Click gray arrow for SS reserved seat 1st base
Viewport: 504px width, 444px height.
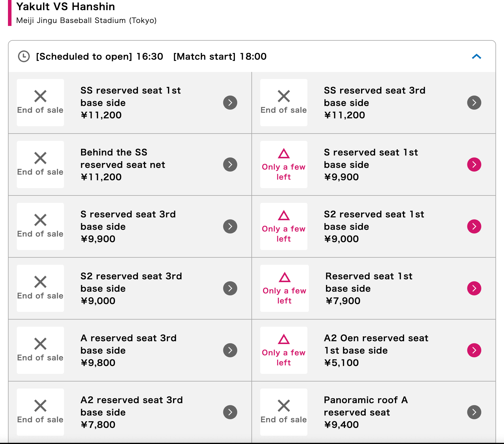(230, 103)
